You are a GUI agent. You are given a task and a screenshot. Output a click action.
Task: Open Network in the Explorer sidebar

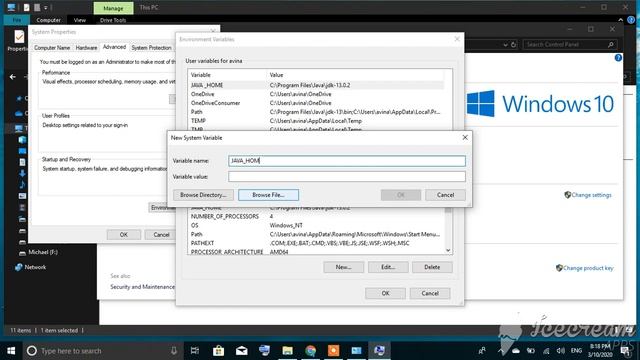[x=31, y=267]
